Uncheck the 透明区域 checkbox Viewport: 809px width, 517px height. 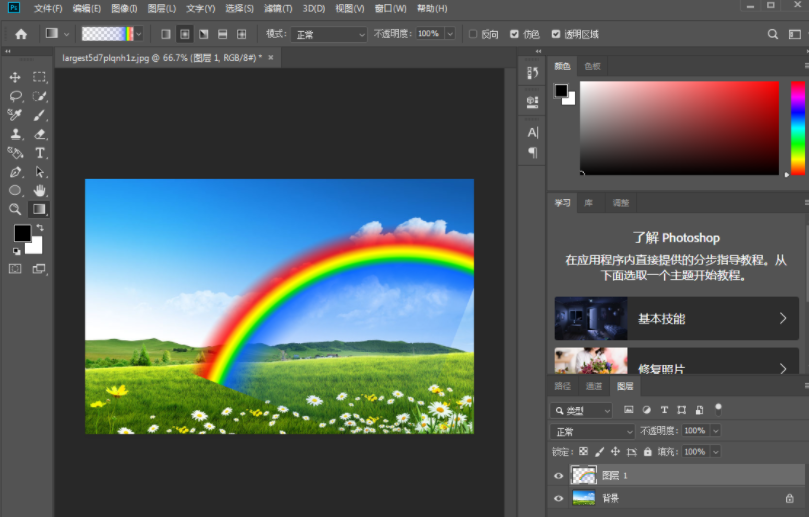click(x=556, y=34)
